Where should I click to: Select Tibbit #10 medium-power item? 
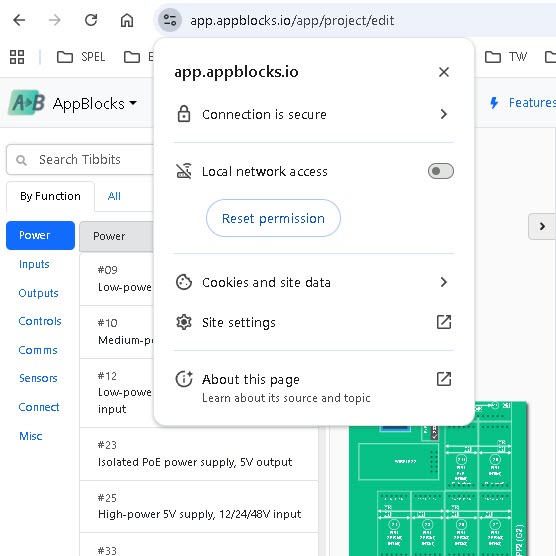[117, 332]
